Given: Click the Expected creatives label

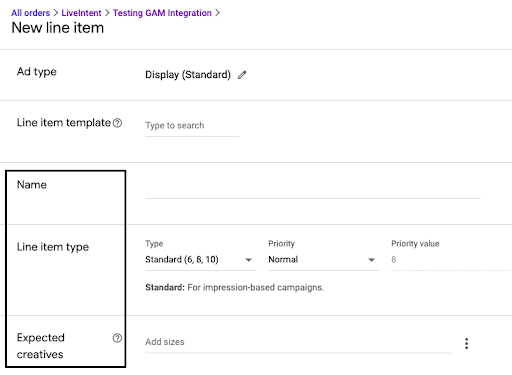Looking at the screenshot, I should 40,346.
